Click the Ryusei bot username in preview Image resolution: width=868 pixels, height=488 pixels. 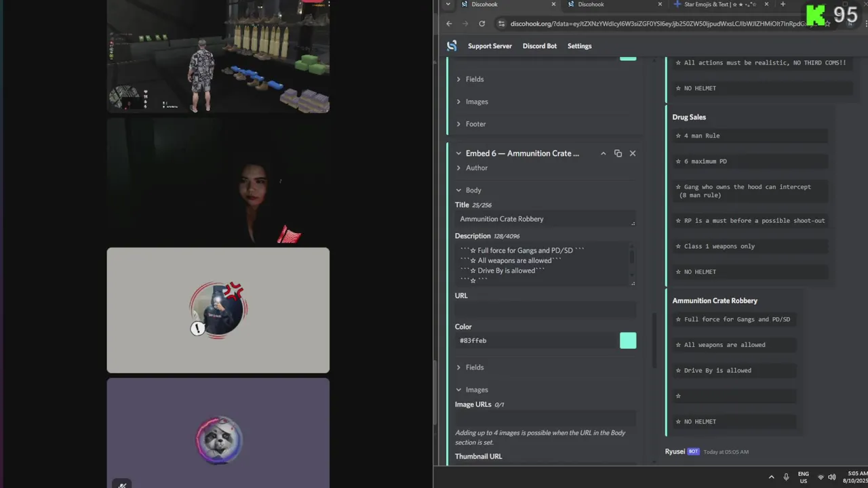click(x=675, y=451)
